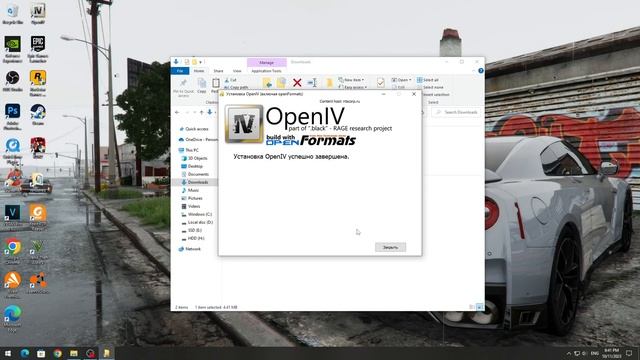
Task: Click Cut in the Explorer clipboard group
Action: (231, 80)
